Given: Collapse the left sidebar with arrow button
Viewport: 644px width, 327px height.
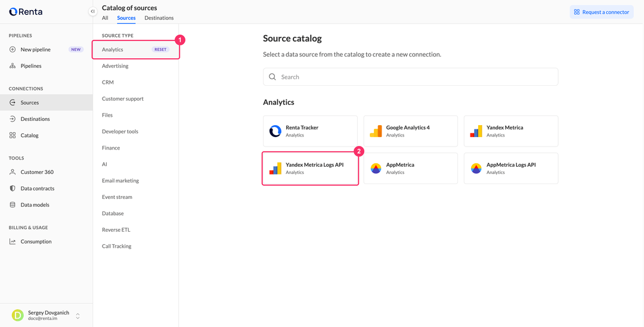Looking at the screenshot, I should tap(93, 11).
